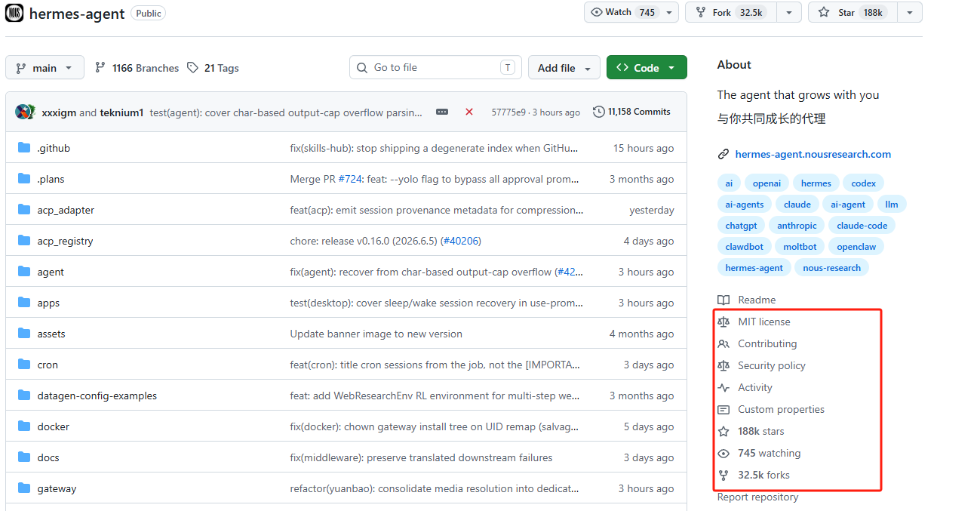Screen dimensions: 980x511
Task: Click the red failed-checks X icon
Action: (469, 112)
